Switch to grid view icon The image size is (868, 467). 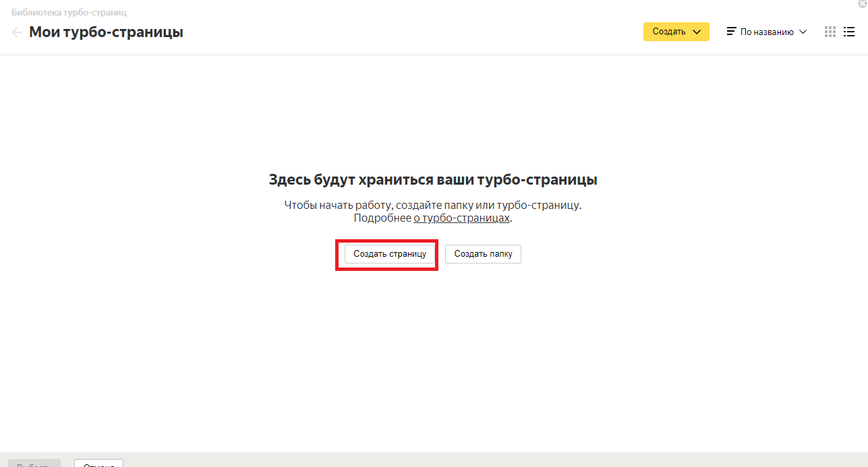[830, 32]
